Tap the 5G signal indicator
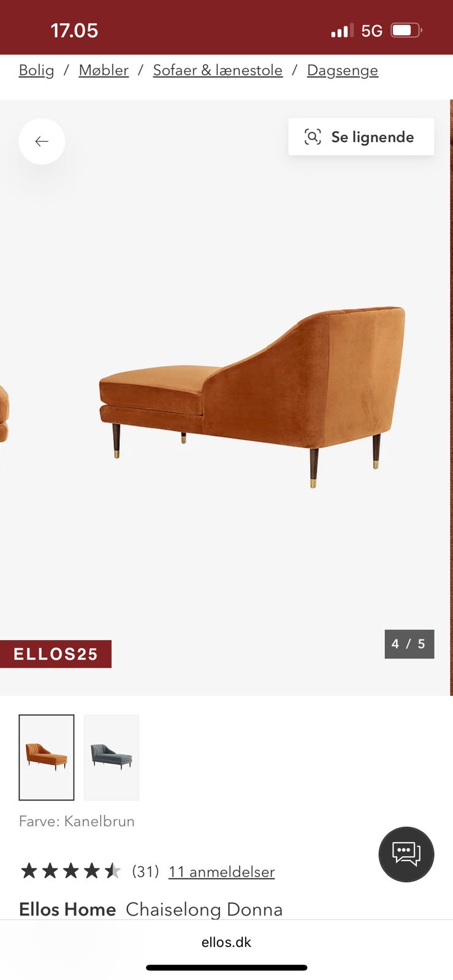 (371, 31)
